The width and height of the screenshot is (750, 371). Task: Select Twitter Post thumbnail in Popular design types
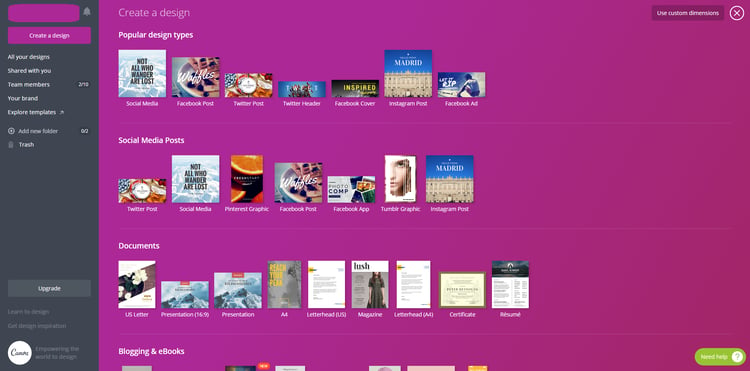pos(249,86)
